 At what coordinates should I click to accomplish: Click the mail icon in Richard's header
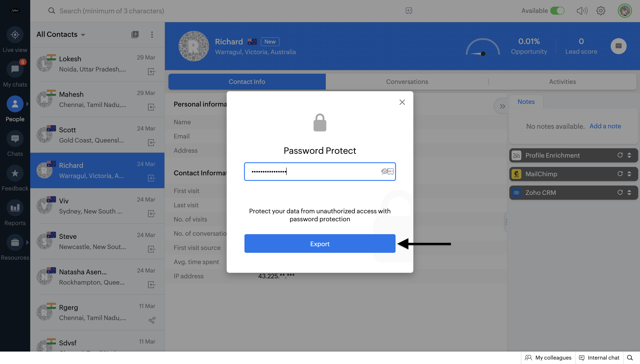point(618,46)
